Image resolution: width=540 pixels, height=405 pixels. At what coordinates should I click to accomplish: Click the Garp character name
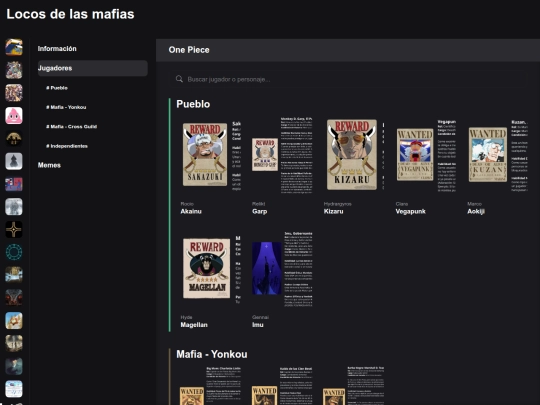point(260,211)
